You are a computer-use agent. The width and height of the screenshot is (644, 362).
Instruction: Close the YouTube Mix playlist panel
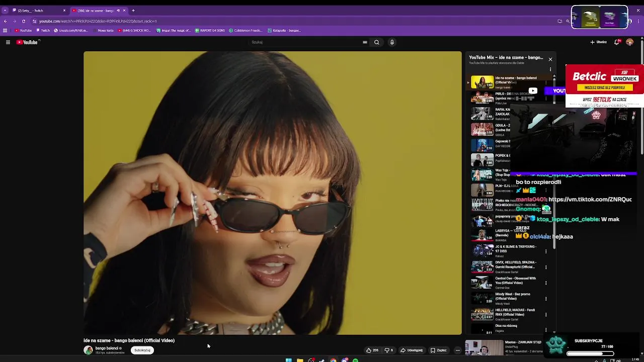coord(550,59)
